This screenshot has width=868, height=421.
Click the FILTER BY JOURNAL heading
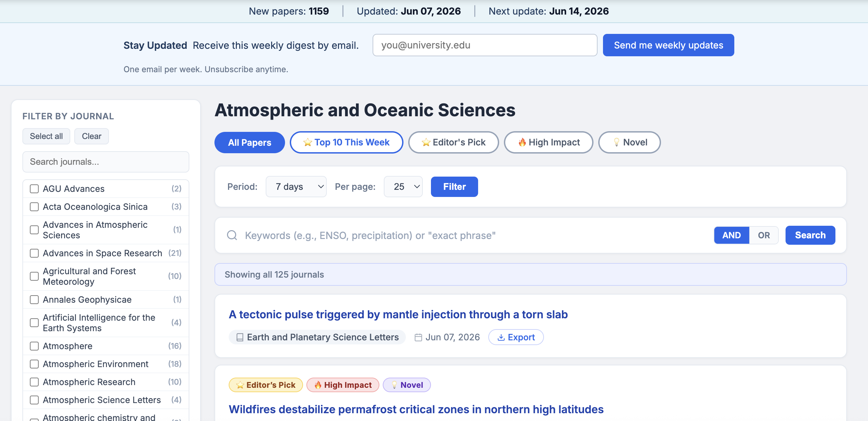[68, 116]
